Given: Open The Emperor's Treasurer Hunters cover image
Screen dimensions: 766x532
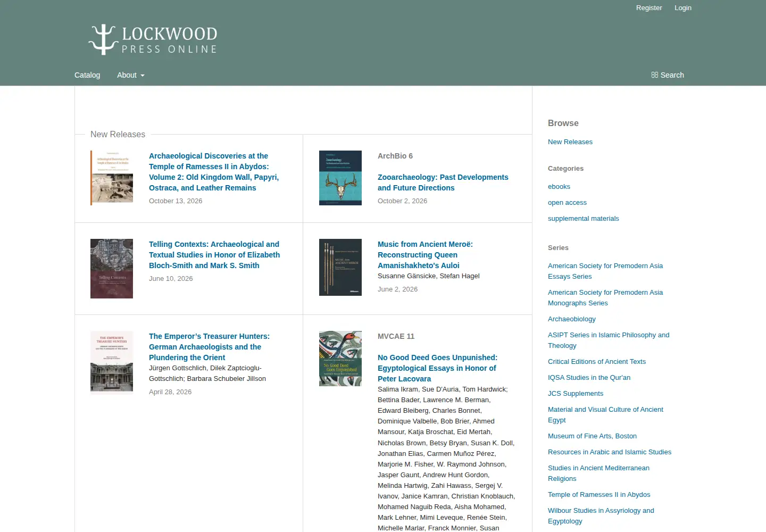Looking at the screenshot, I should coord(112,363).
